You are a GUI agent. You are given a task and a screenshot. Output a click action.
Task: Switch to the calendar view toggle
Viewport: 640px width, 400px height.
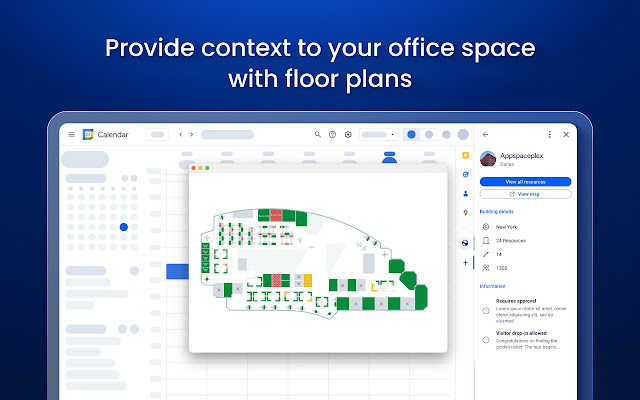click(411, 134)
